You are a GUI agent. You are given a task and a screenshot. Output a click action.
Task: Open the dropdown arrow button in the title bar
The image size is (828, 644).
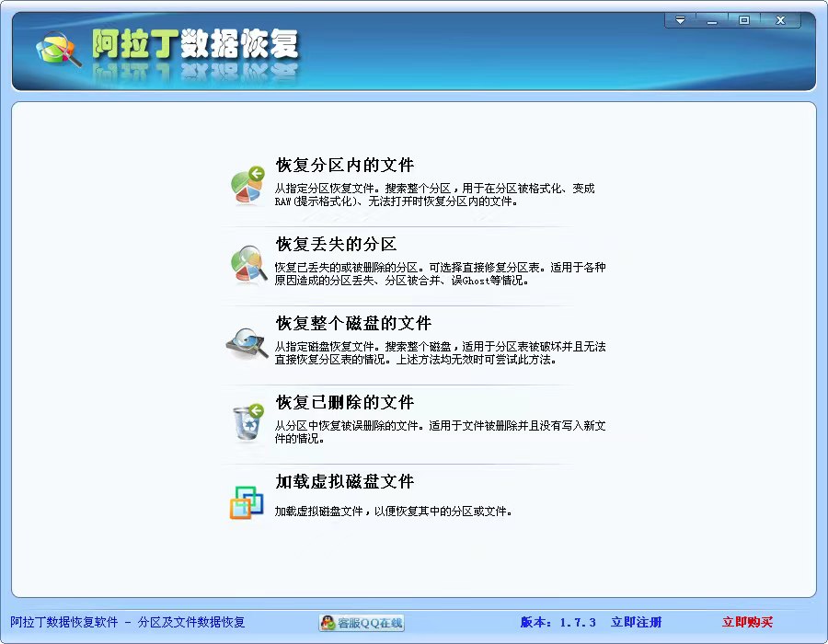click(x=681, y=17)
